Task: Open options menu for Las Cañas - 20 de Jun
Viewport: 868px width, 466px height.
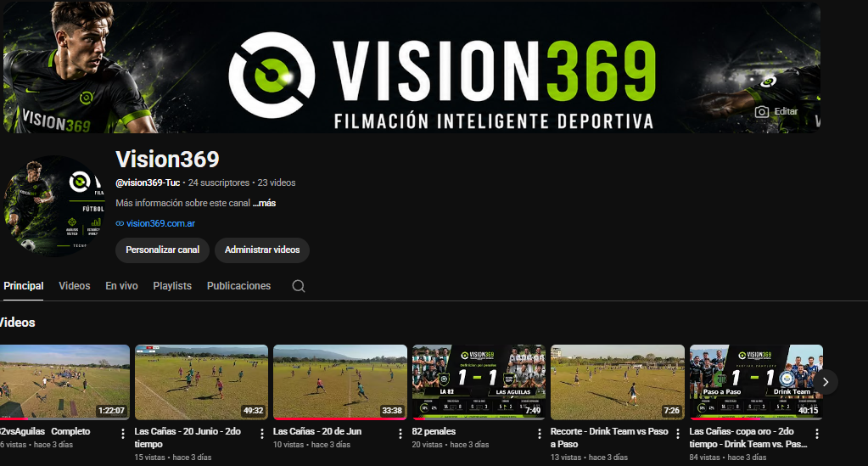Action: (x=400, y=434)
